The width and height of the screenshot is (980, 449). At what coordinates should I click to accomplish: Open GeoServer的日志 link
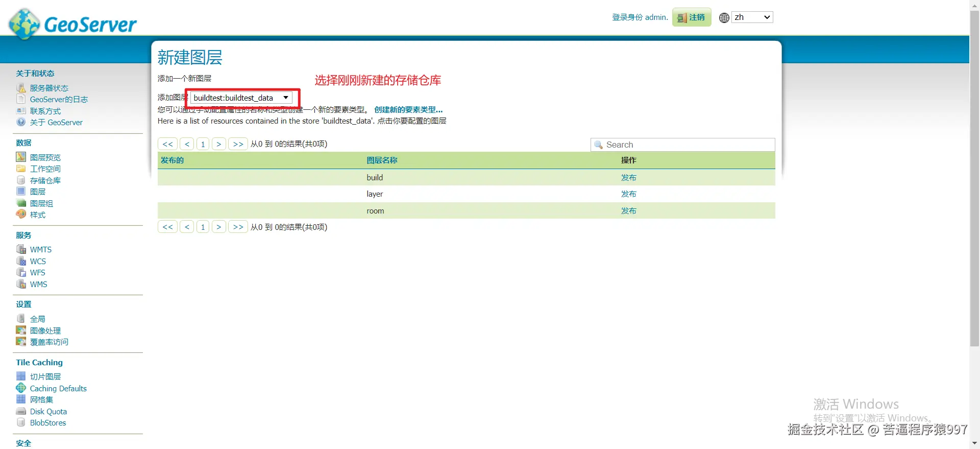[x=59, y=100]
